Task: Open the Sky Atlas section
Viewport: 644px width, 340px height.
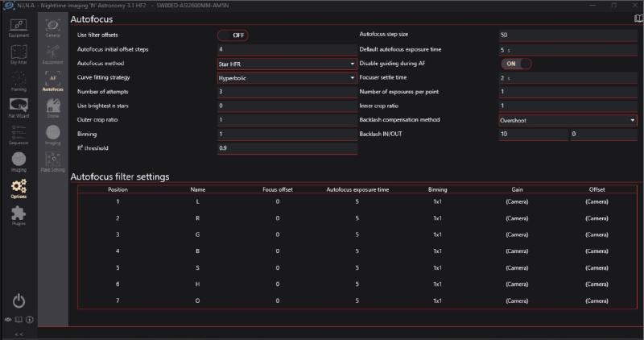Action: click(x=19, y=55)
